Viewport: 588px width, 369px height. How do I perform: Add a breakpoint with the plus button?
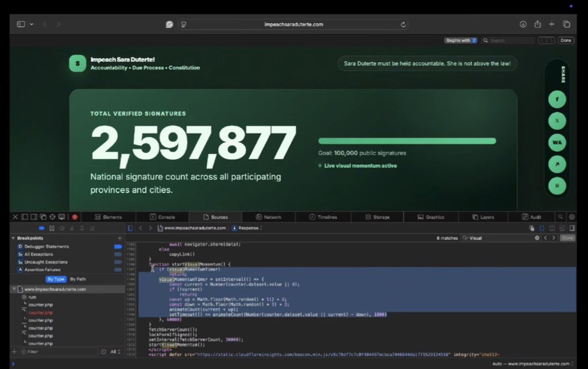[119, 238]
